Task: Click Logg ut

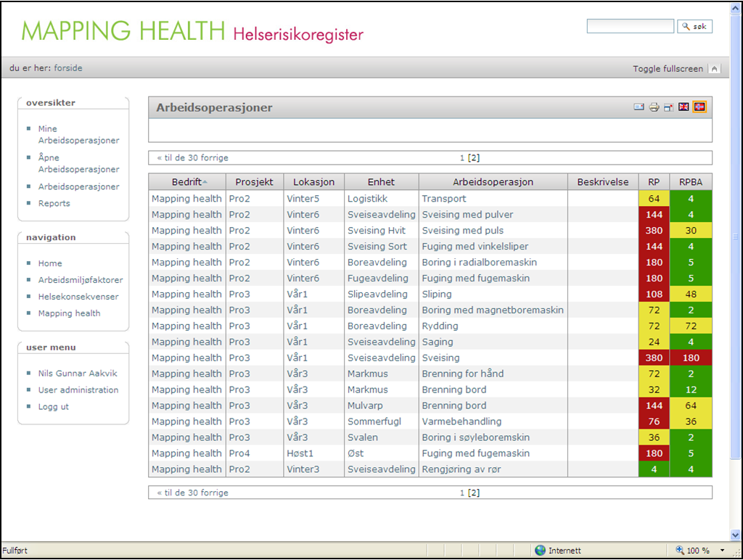Action: (54, 406)
